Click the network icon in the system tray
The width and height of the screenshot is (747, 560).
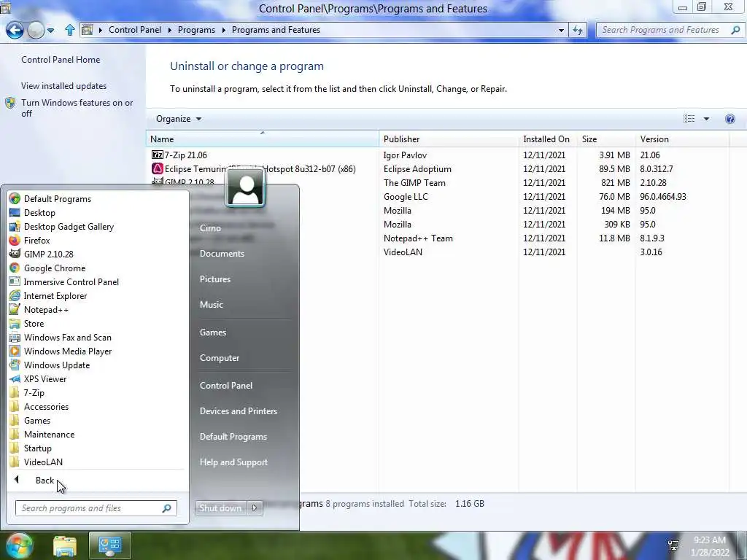click(673, 545)
